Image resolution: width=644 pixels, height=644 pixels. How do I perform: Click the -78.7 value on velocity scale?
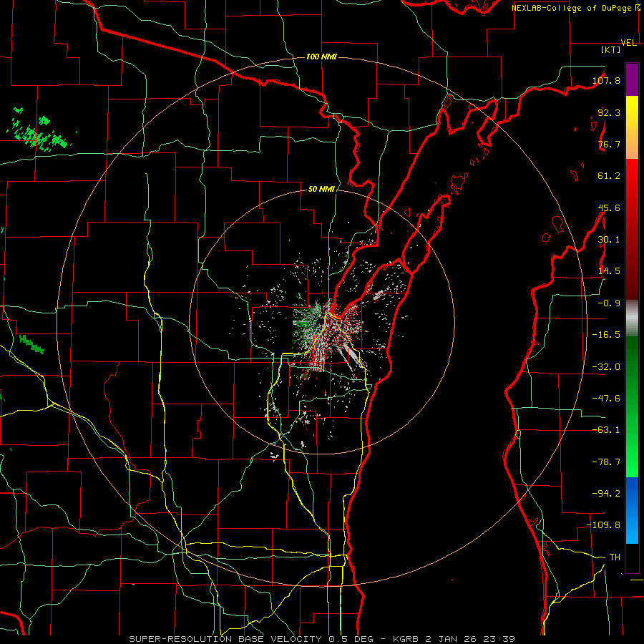pyautogui.click(x=606, y=462)
